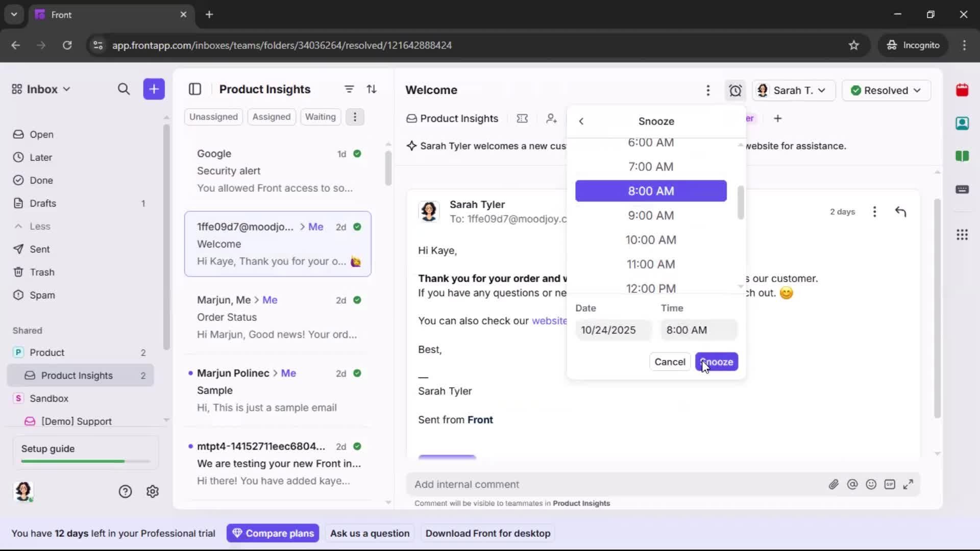Screen dimensions: 980x551
Task: Open Compare plans from the bottom bar
Action: (273, 533)
